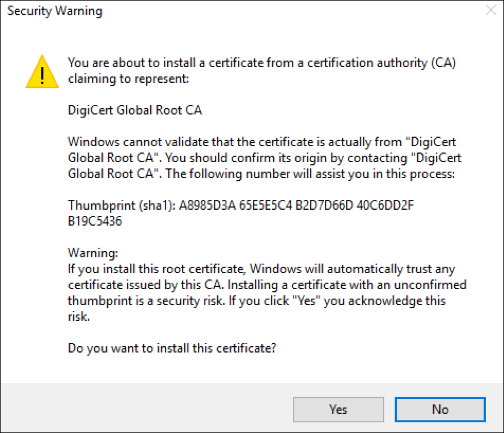The height and width of the screenshot is (433, 504).
Task: Click the Yes button to install certificate
Action: (x=338, y=409)
